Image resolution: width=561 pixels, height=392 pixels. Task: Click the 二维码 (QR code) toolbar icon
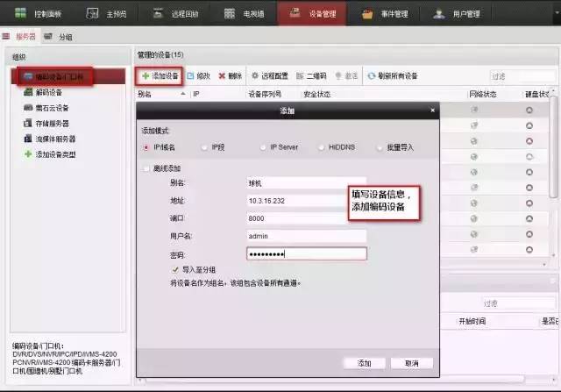pos(311,76)
